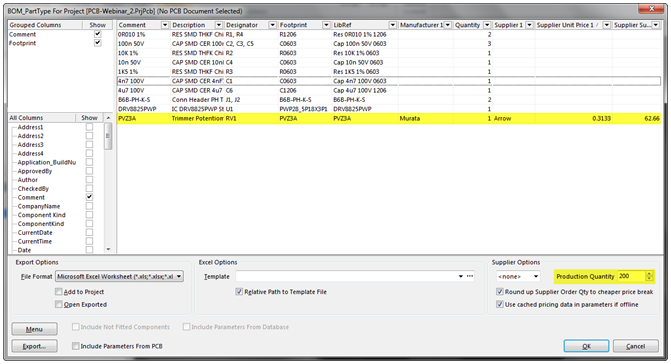Open the Comment column filter dropdown
The width and height of the screenshot is (671, 364).
pyautogui.click(x=165, y=25)
